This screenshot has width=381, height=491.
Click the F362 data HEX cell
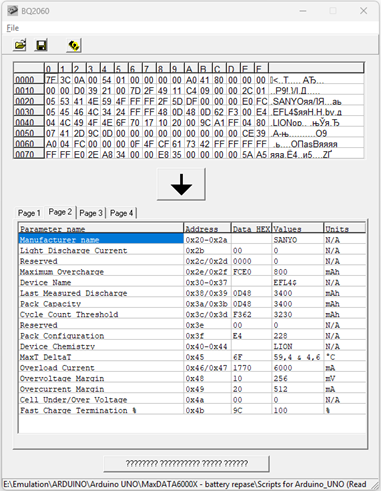click(251, 314)
